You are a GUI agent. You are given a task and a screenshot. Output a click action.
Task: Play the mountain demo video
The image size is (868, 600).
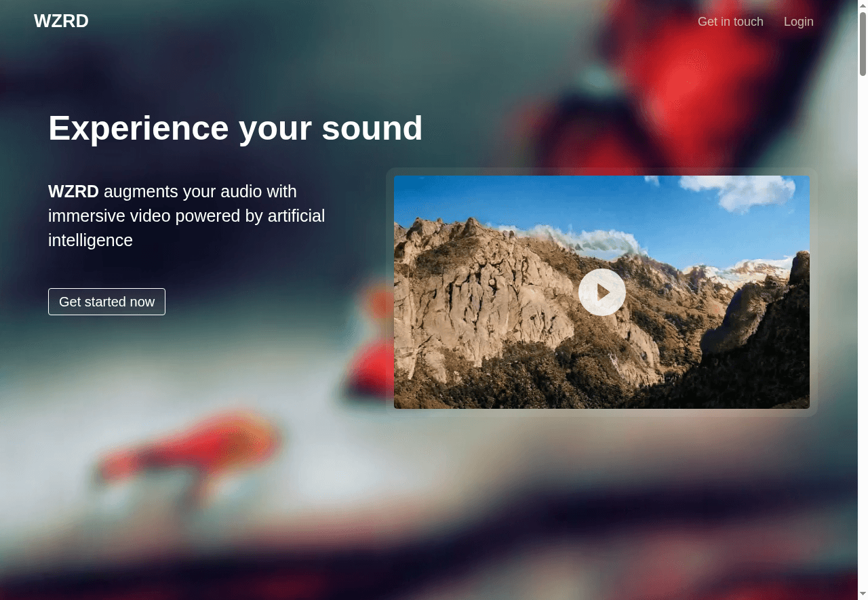click(601, 292)
